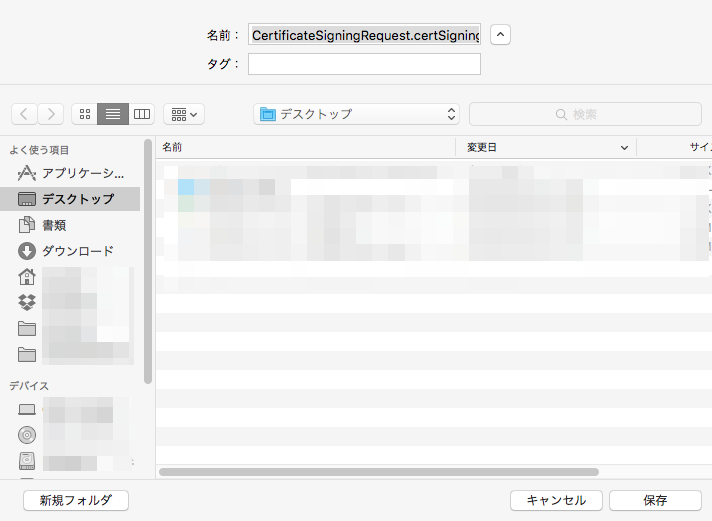The height and width of the screenshot is (521, 712).
Task: Click the Dropbox icon in sidebar
Action: (27, 303)
